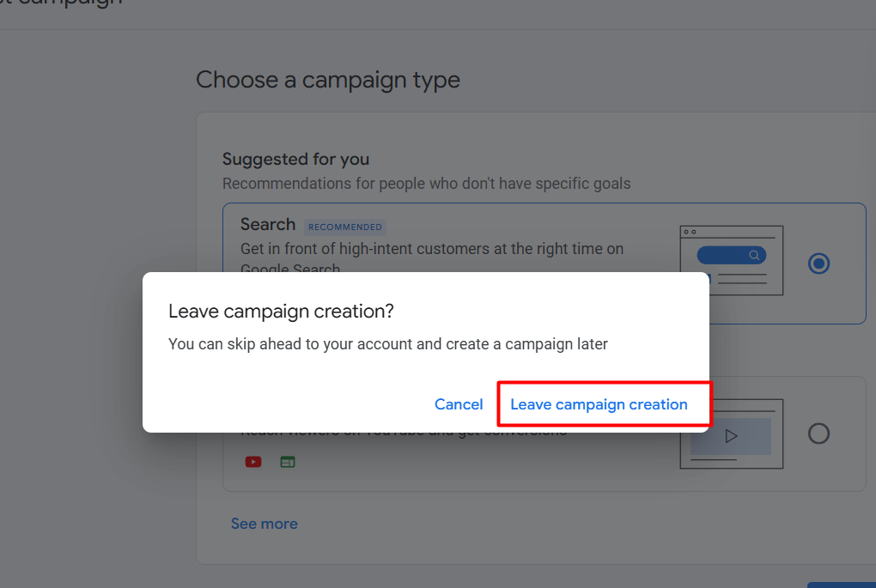Click the Cancel button in the dialog
This screenshot has height=588, width=876.
point(459,404)
